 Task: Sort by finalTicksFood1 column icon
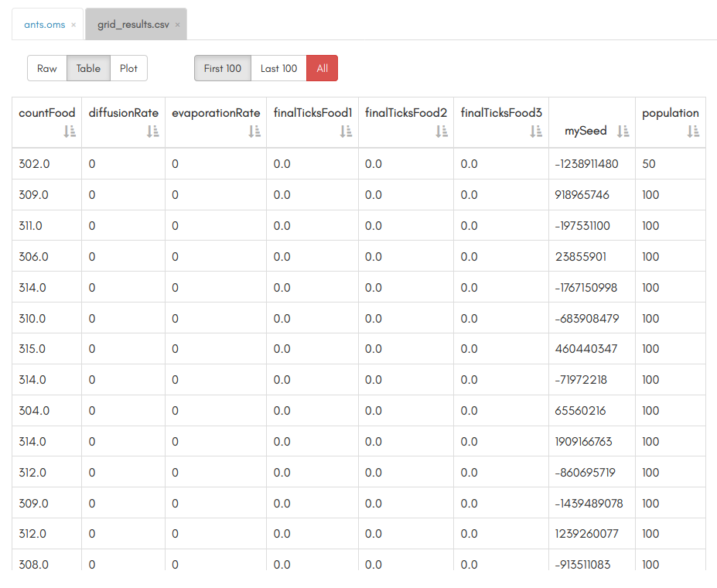(x=346, y=132)
